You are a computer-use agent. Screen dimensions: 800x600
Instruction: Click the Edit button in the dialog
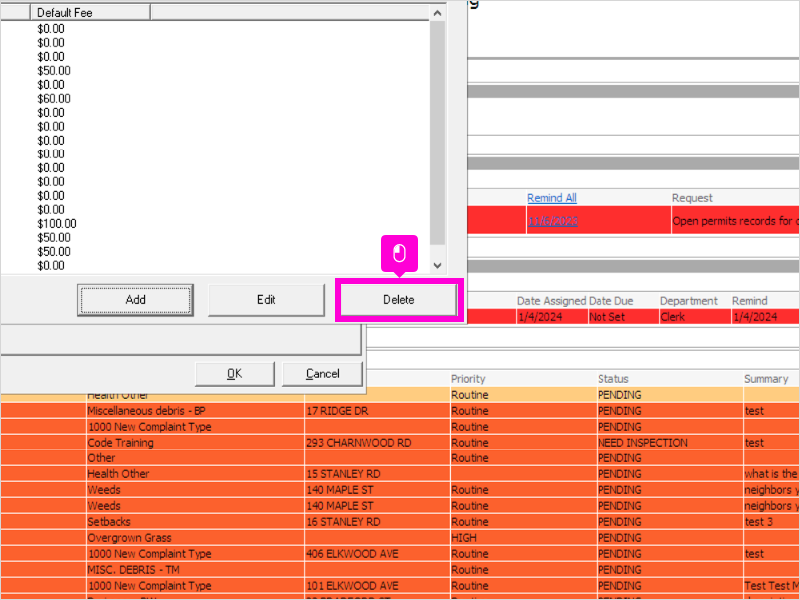[x=266, y=300]
